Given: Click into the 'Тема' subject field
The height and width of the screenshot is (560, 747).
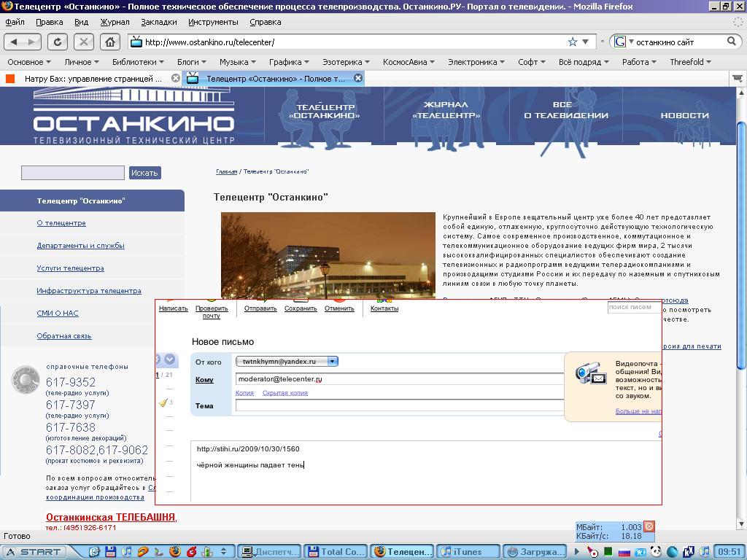Looking at the screenshot, I should 400,405.
